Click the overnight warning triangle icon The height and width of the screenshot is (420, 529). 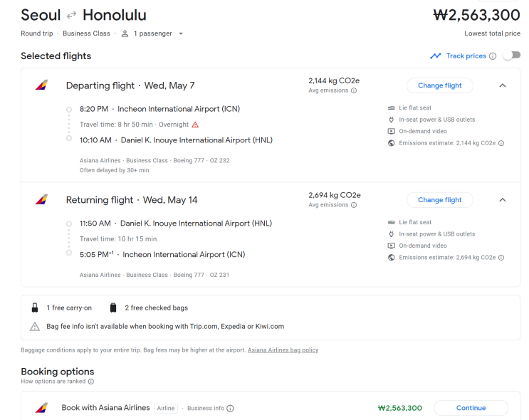coord(195,125)
